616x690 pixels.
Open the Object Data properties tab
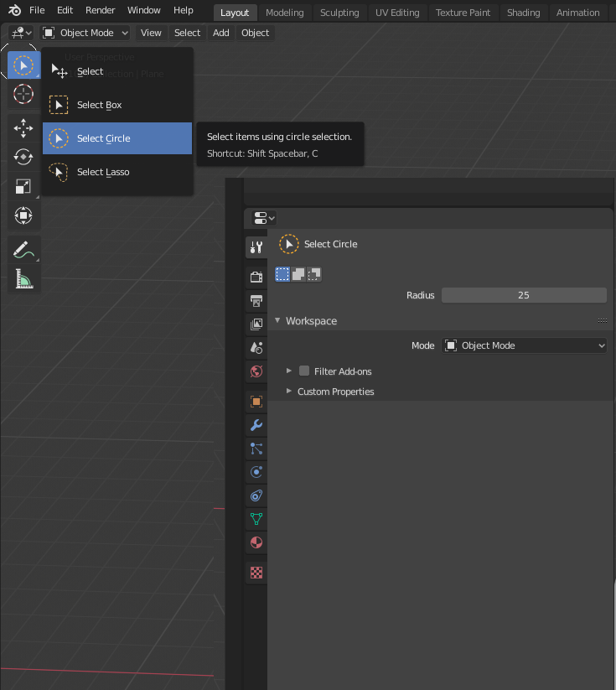(256, 519)
